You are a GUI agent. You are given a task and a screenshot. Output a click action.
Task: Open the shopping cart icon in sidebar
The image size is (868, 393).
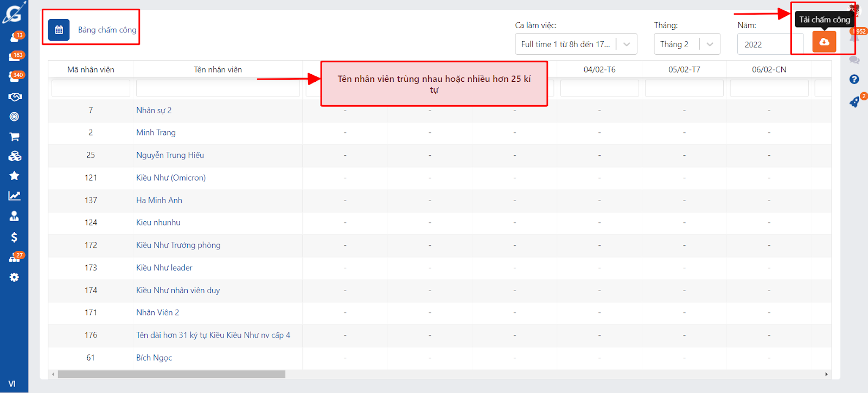[x=15, y=137]
